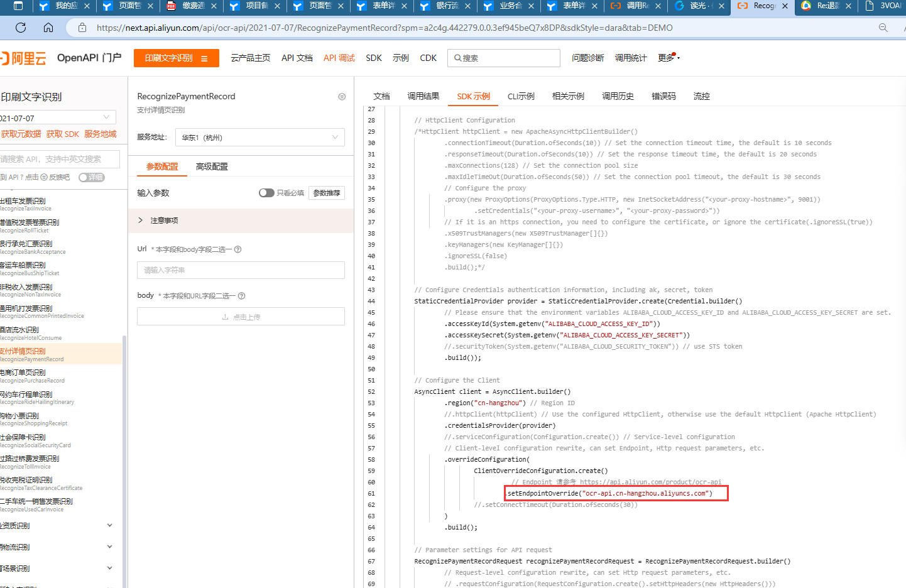Select the 参数配置 tab
Image resolution: width=906 pixels, height=588 pixels.
[162, 166]
